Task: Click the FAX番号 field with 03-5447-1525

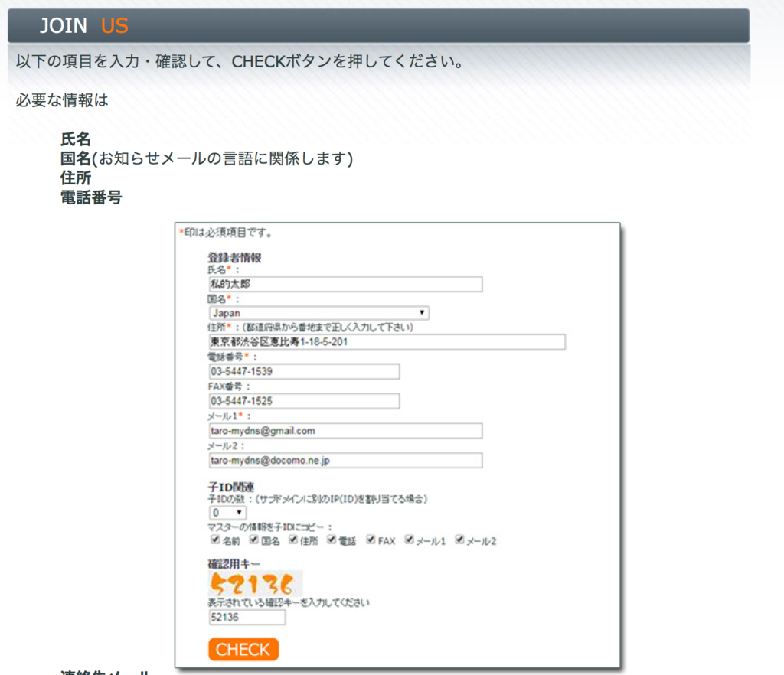Action: click(x=304, y=401)
